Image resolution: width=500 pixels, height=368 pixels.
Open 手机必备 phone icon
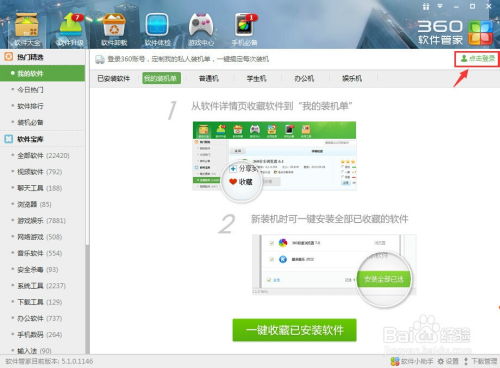[245, 29]
